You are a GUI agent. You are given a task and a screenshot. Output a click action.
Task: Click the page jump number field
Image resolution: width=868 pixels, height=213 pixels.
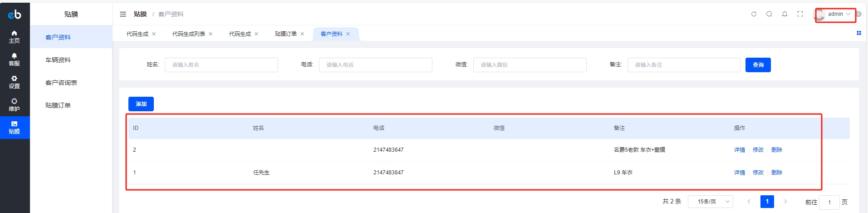point(829,202)
